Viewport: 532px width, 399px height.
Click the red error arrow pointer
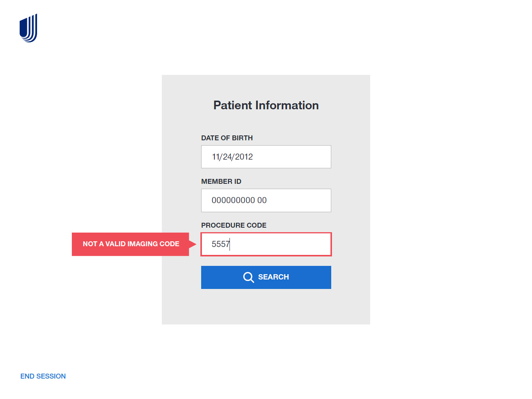click(x=193, y=244)
